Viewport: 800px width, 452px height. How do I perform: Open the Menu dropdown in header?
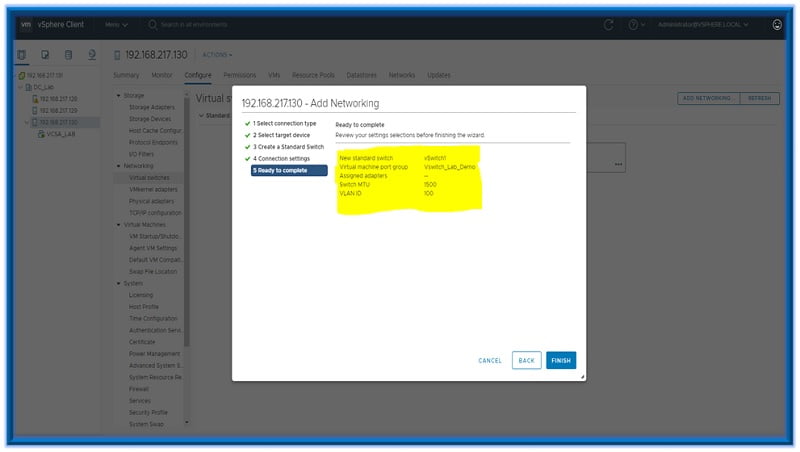(116, 24)
